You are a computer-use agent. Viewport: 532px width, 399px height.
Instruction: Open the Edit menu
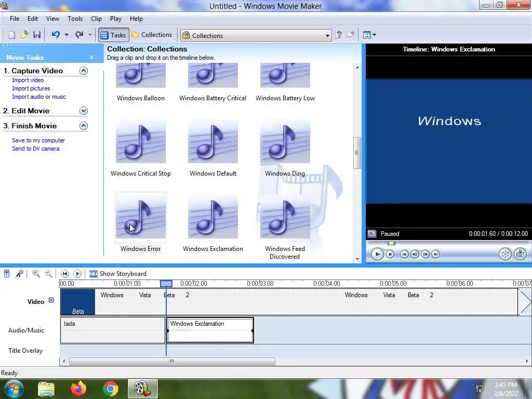click(33, 19)
